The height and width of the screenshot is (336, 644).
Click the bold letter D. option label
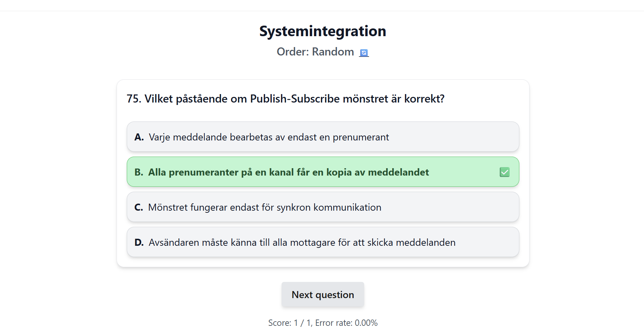point(139,243)
